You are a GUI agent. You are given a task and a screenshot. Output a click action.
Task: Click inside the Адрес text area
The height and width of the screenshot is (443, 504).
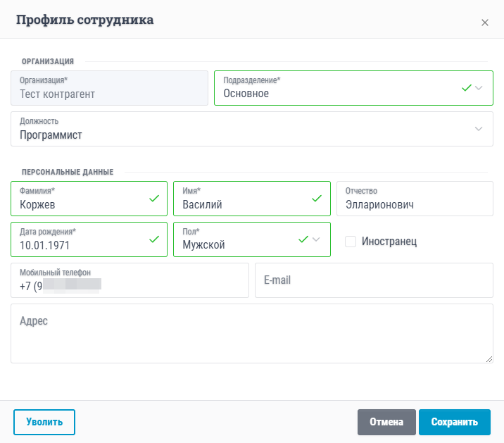point(251,338)
